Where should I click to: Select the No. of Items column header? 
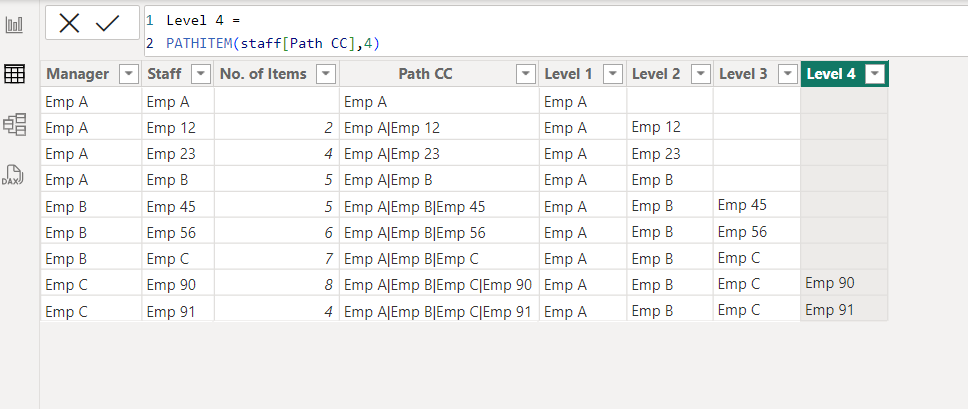click(277, 74)
